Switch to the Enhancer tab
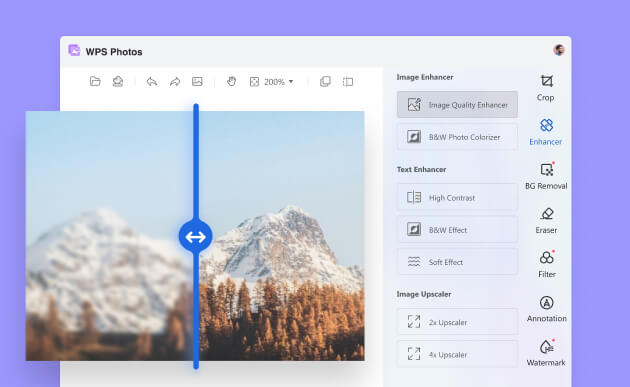Image resolution: width=630 pixels, height=387 pixels. pyautogui.click(x=546, y=132)
